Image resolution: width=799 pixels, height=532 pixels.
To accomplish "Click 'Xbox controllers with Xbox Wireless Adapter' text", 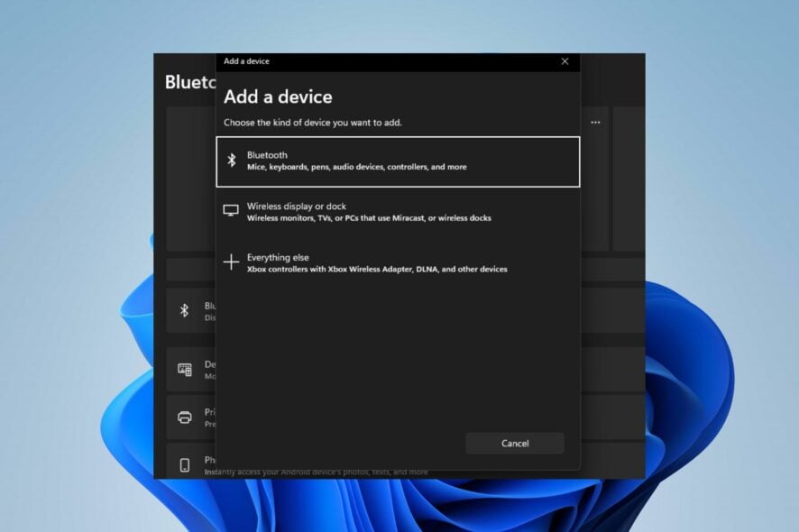I will coord(377,269).
